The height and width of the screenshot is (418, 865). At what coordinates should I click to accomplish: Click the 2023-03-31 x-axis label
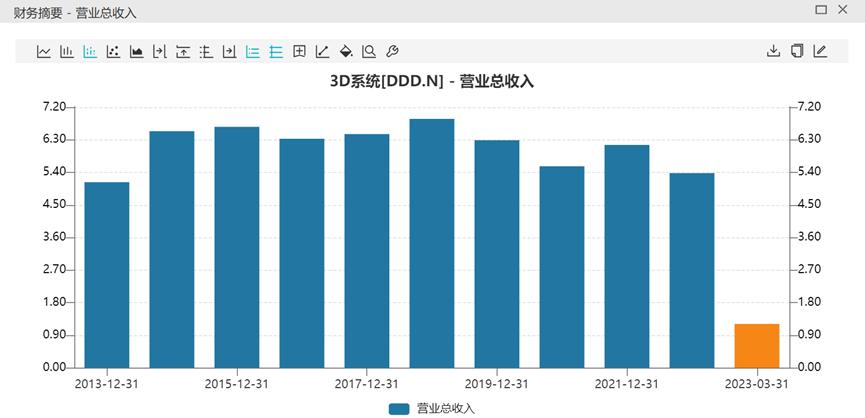(x=756, y=384)
